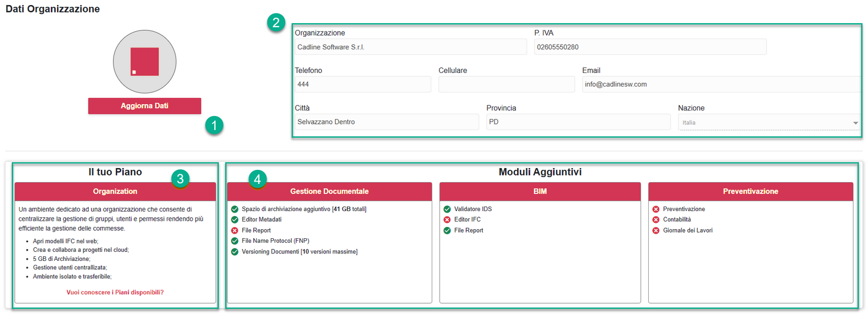Edit the Città text field

point(387,122)
